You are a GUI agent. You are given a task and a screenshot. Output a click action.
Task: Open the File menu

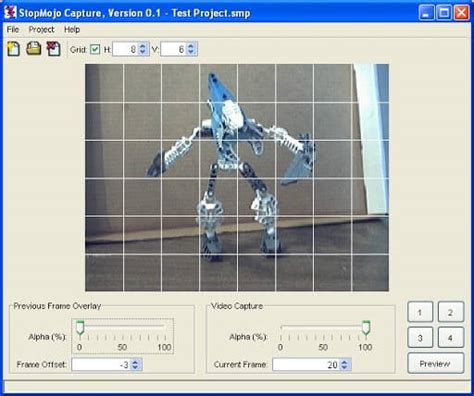click(13, 30)
